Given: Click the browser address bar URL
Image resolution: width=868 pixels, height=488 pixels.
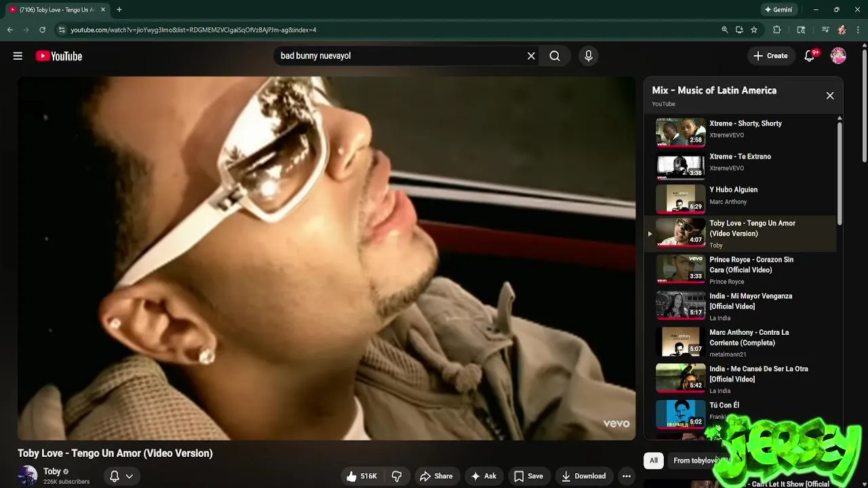Looking at the screenshot, I should pyautogui.click(x=193, y=30).
